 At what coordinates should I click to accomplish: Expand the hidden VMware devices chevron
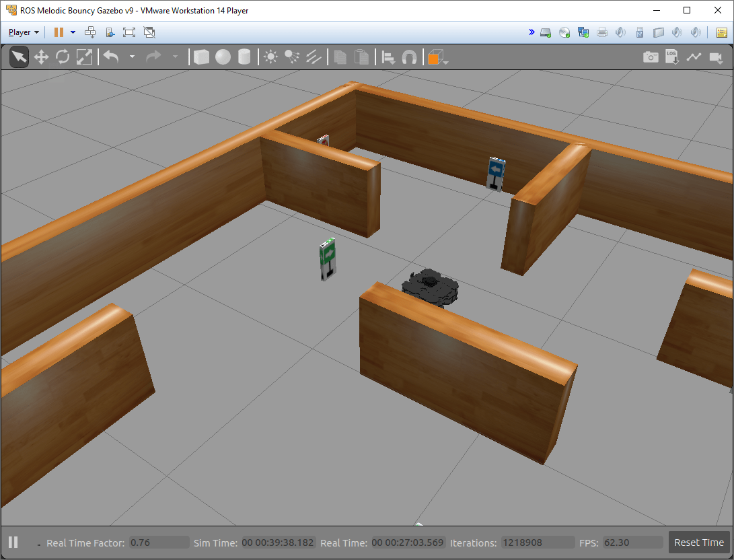coord(531,32)
